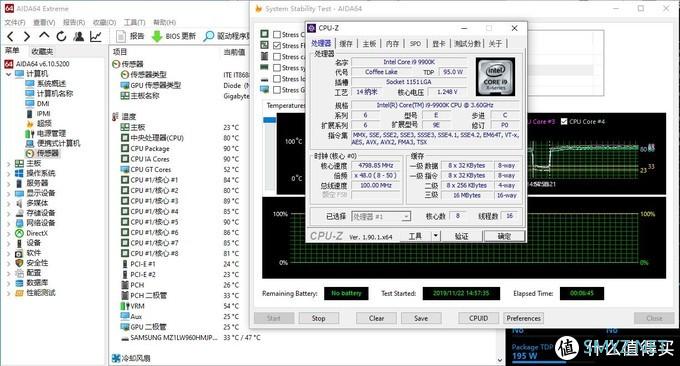Stop the system stability test
Viewport: 680px width, 366px height.
pos(318,318)
